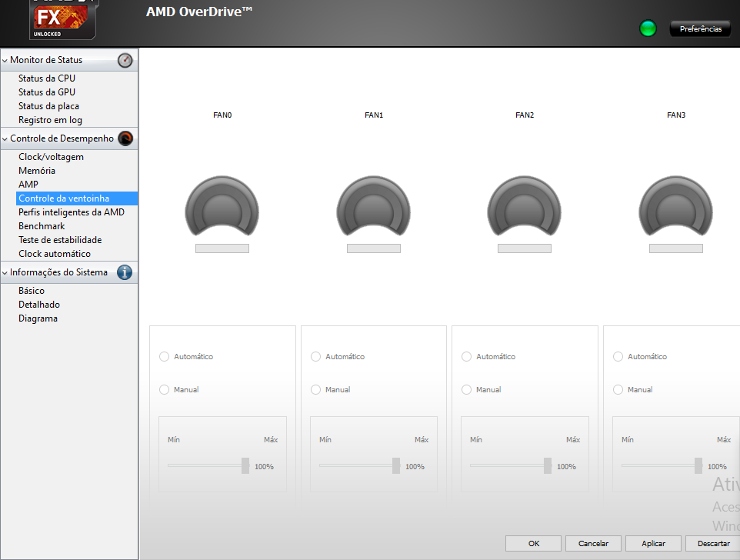The height and width of the screenshot is (560, 740).
Task: Open Diagrama system view
Action: (38, 318)
